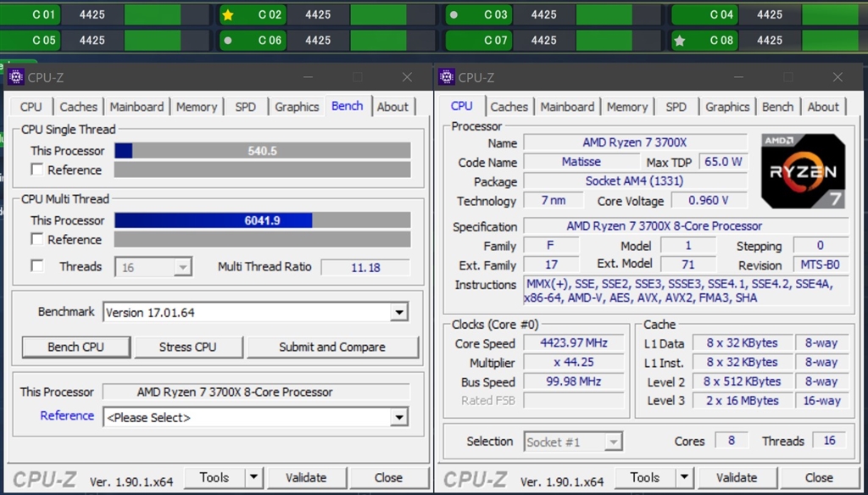Enable the Reference checkbox under CPU Multi Thread
Viewport: 868px width, 495px height.
pyautogui.click(x=37, y=239)
